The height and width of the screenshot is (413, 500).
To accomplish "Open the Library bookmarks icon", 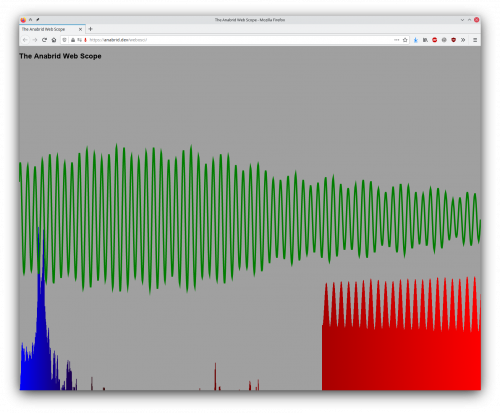I will (425, 40).
